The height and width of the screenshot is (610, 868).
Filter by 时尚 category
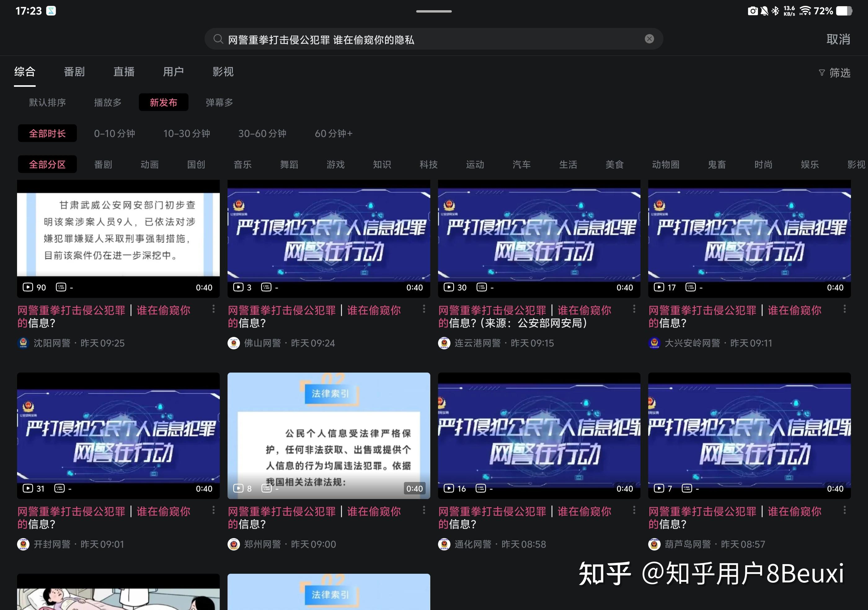[x=763, y=164]
